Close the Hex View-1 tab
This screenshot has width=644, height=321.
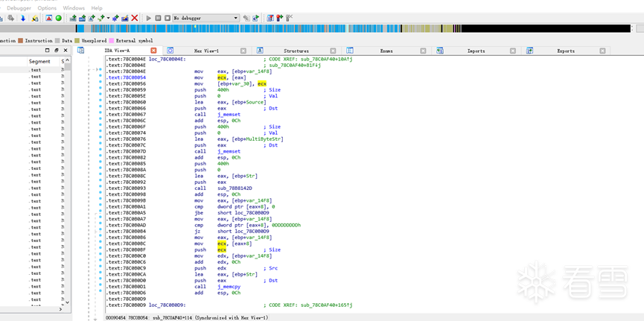click(243, 51)
